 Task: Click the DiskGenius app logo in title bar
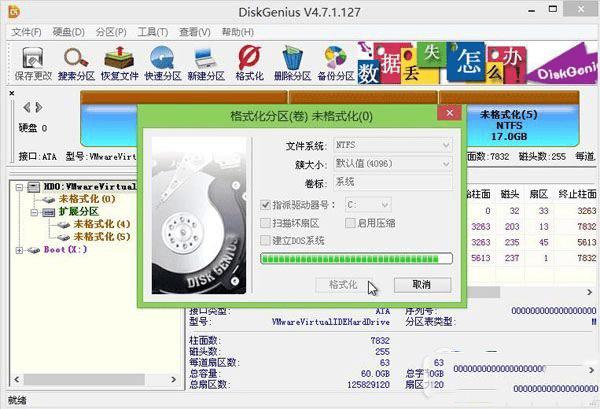click(14, 11)
